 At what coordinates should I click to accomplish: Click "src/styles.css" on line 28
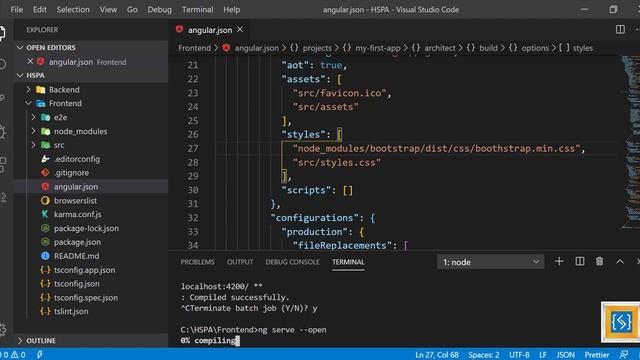point(336,162)
